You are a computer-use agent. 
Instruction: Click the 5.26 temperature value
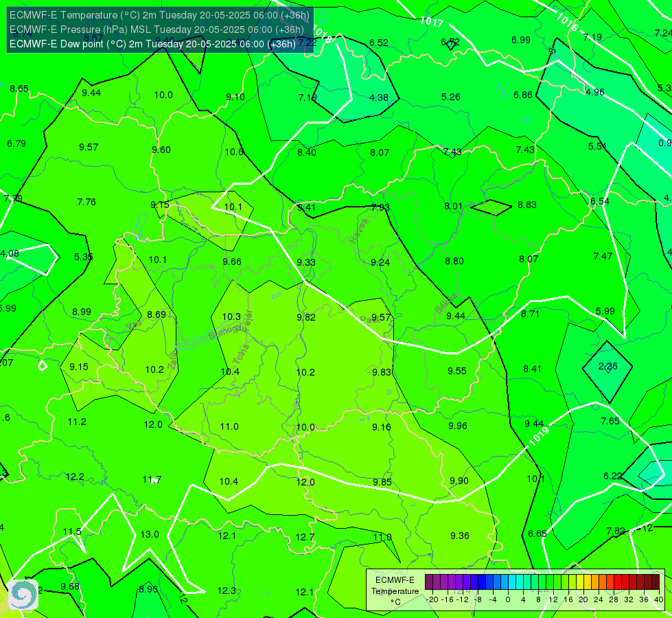pyautogui.click(x=451, y=97)
